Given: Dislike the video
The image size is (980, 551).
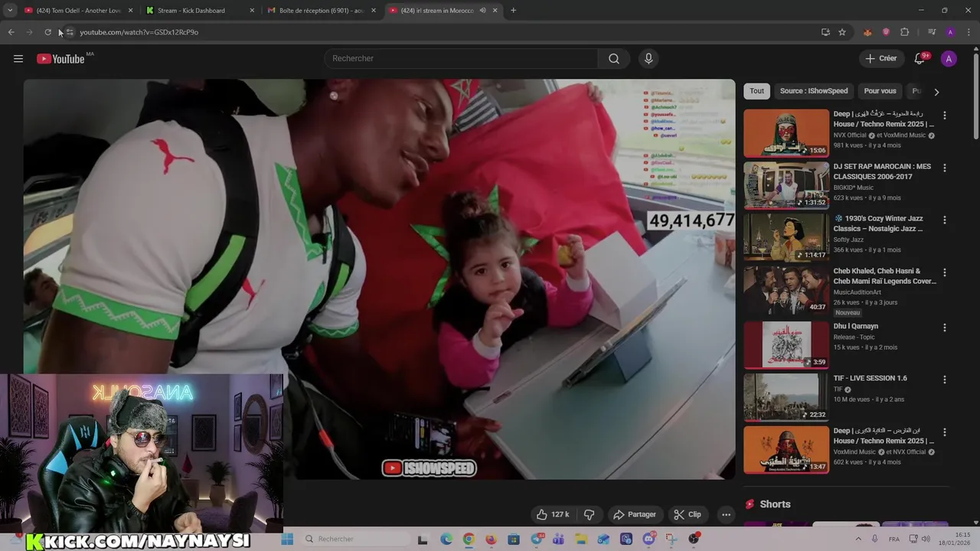Looking at the screenshot, I should [589, 514].
